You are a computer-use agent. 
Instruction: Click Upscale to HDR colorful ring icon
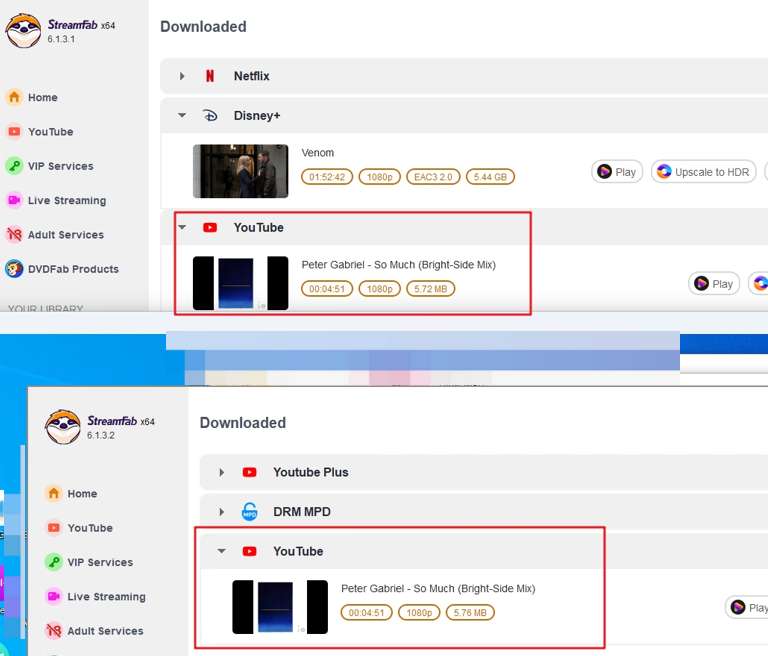click(x=664, y=171)
